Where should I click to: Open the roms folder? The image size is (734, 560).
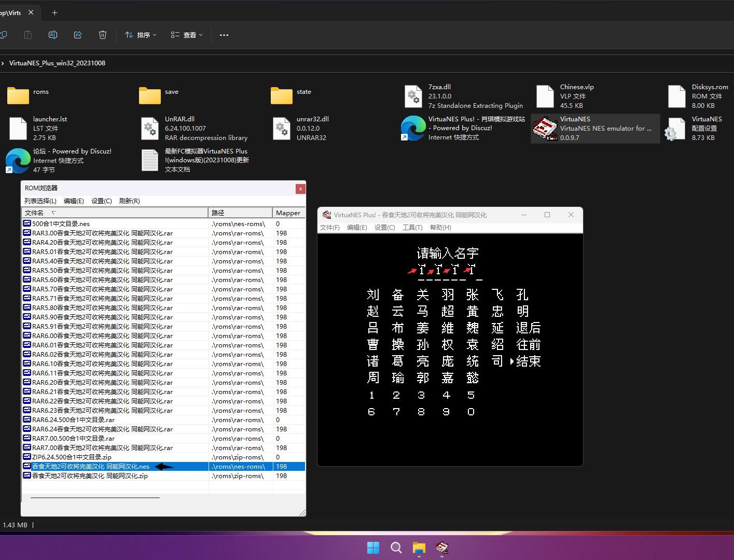click(x=18, y=95)
